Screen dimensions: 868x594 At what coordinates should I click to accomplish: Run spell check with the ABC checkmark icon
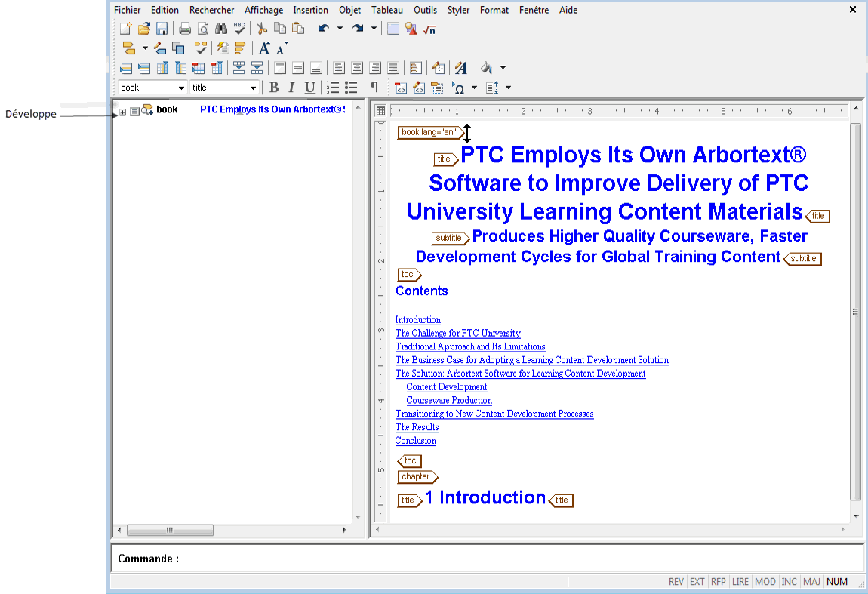click(x=239, y=28)
